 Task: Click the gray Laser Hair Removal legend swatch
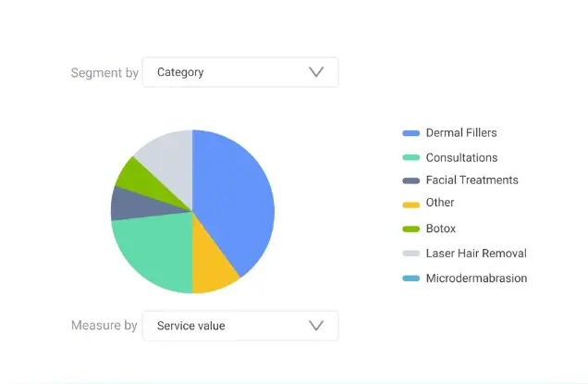pyautogui.click(x=410, y=254)
